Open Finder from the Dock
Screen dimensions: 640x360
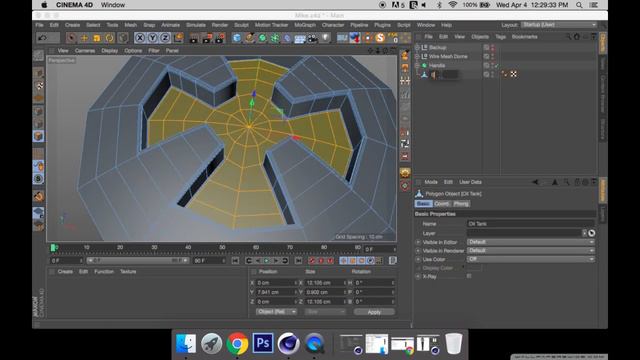pos(186,343)
